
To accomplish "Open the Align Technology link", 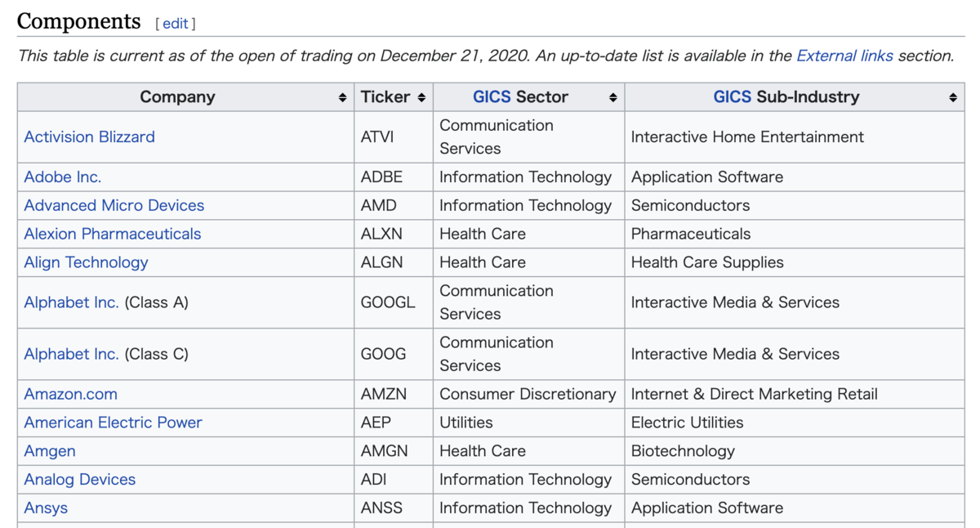I will (86, 262).
